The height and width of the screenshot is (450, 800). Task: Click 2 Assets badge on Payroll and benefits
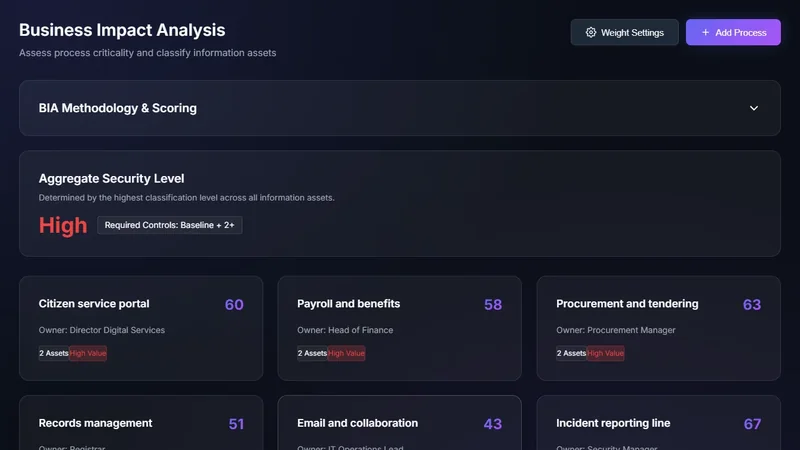coord(312,353)
